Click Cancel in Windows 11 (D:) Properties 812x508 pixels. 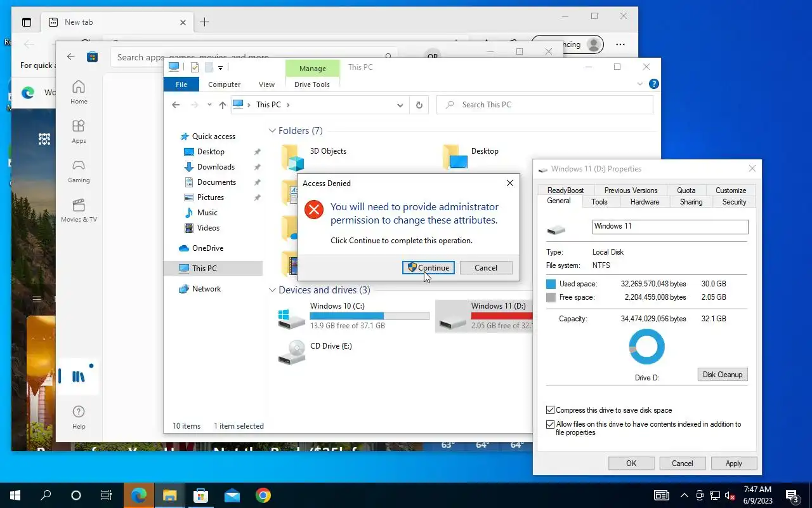[x=683, y=463]
